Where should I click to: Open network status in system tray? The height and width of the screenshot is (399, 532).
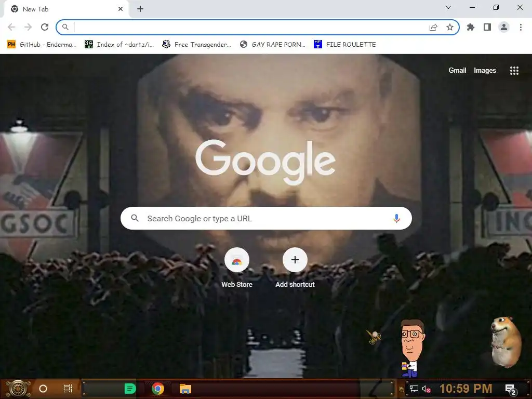coord(414,389)
